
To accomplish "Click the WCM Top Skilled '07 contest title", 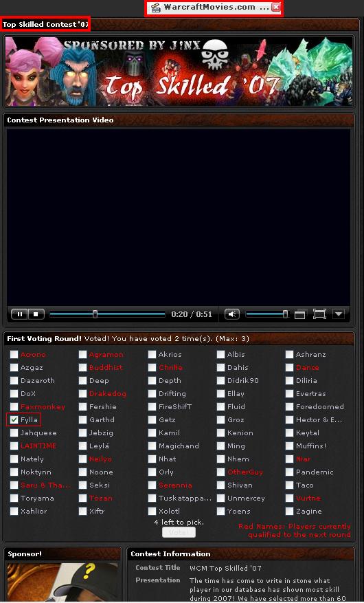I will [225, 568].
